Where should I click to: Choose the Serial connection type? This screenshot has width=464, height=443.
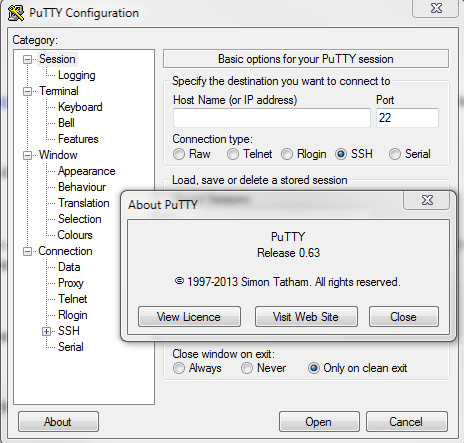click(395, 154)
